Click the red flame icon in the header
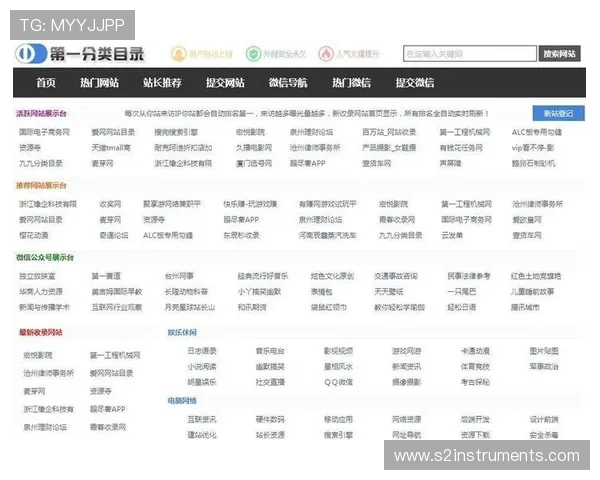Image resolution: width=600 pixels, height=480 pixels. pos(326,54)
